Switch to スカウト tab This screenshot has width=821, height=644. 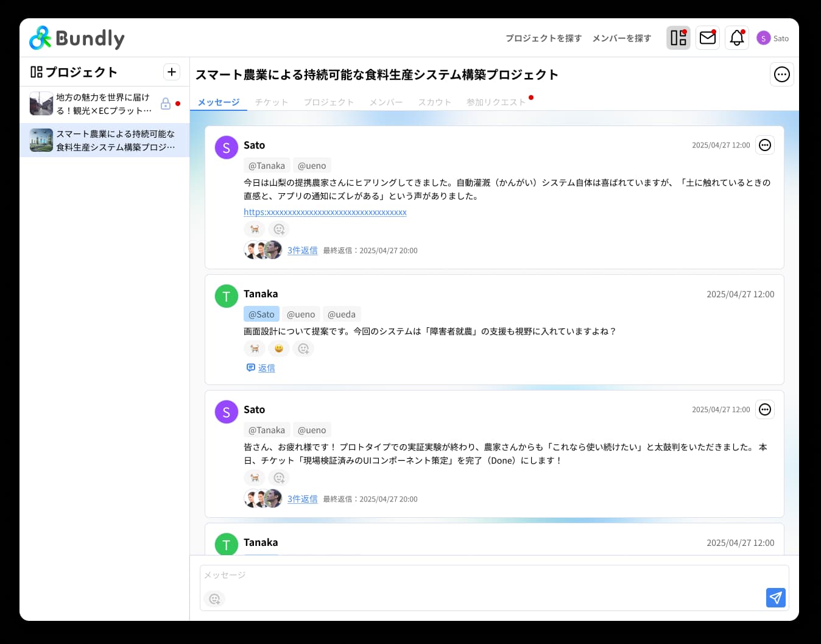pyautogui.click(x=435, y=102)
